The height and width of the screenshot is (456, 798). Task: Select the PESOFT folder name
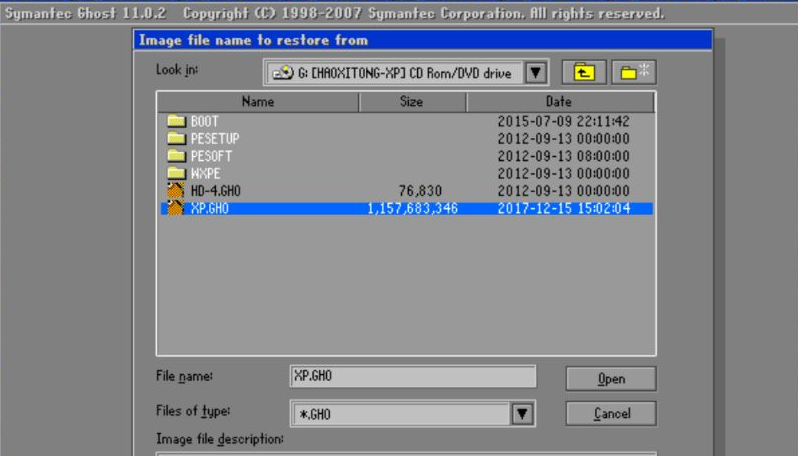[x=211, y=156]
